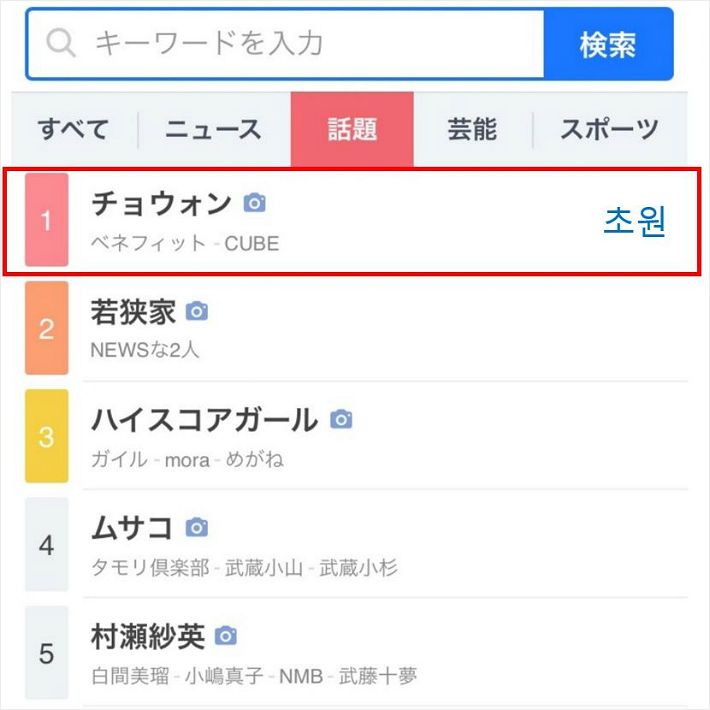Click camera icon beside チョウォン

coord(255,203)
